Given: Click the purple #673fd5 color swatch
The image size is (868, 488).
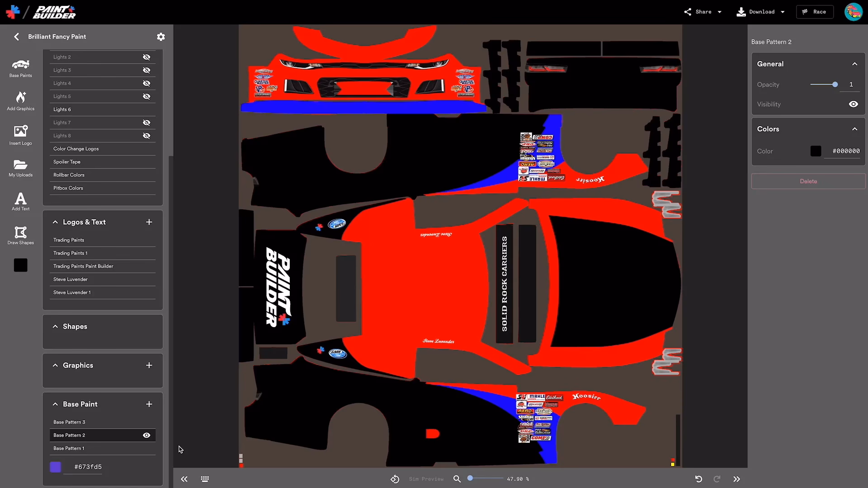Looking at the screenshot, I should coord(55,467).
